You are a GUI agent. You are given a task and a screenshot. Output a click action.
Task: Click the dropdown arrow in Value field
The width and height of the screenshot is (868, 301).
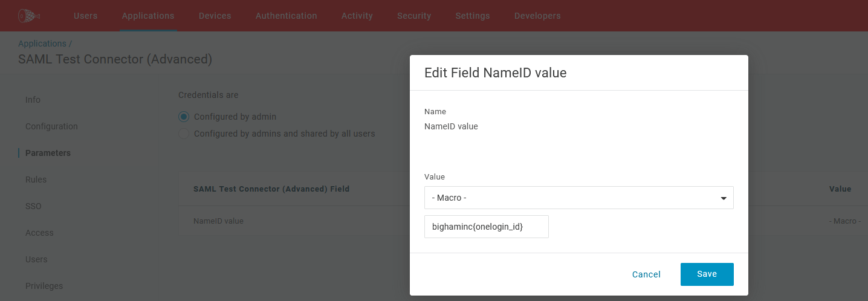[724, 198]
